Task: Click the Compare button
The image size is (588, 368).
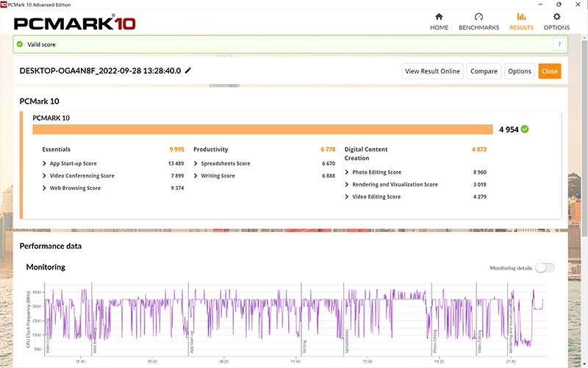Action: pos(484,71)
